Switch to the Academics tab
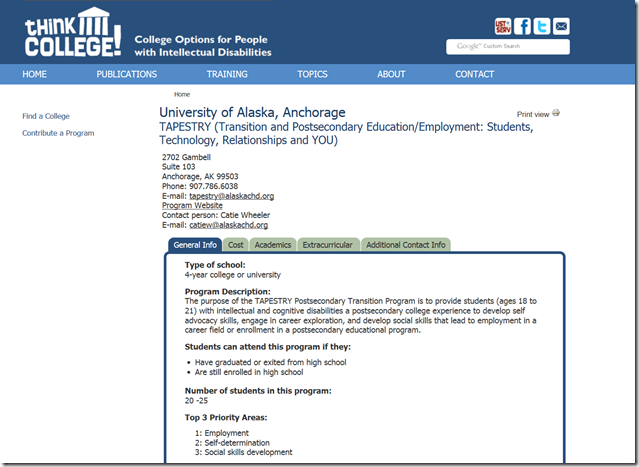Image resolution: width=639 pixels, height=467 pixels. point(273,245)
